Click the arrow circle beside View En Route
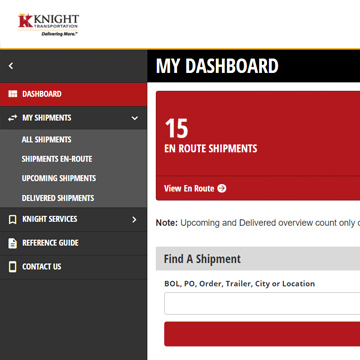This screenshot has width=360, height=360. [x=222, y=188]
